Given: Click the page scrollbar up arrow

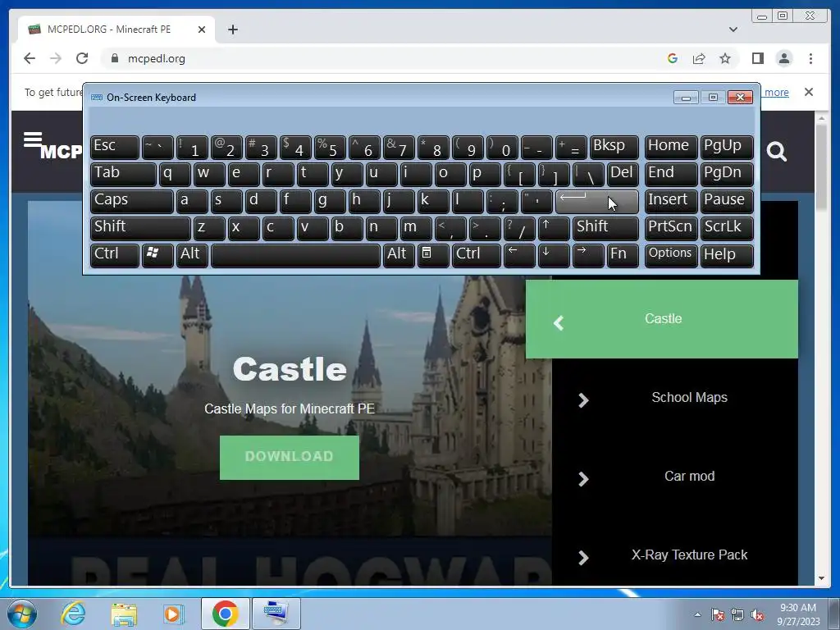Looking at the screenshot, I should point(821,118).
